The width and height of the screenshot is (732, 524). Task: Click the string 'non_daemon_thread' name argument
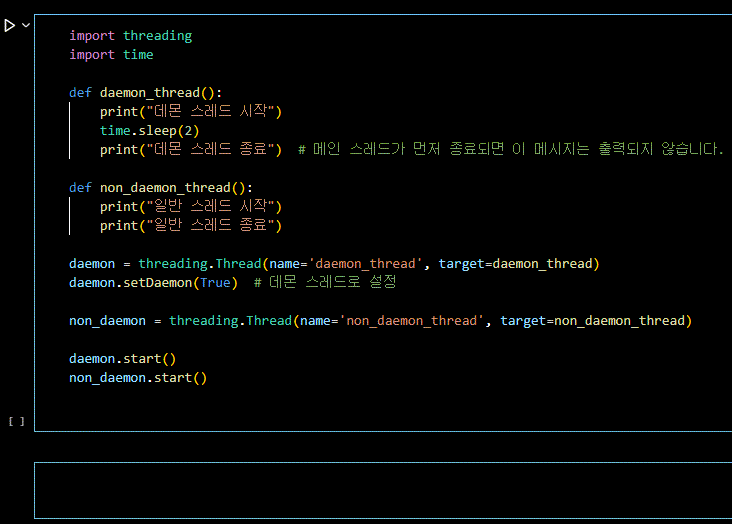(x=412, y=321)
